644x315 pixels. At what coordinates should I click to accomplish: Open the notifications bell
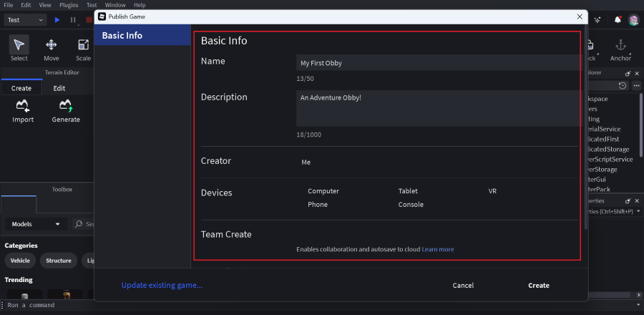(x=618, y=20)
